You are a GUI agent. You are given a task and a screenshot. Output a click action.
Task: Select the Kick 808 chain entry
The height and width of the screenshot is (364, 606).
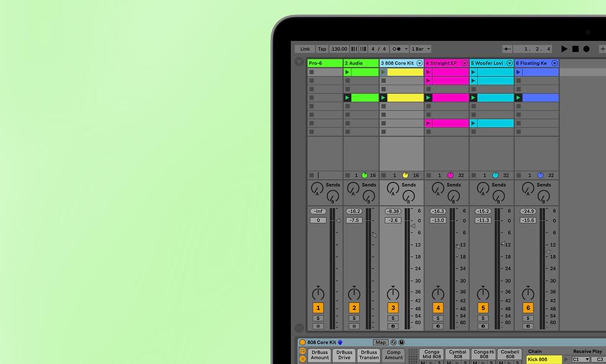[544, 360]
